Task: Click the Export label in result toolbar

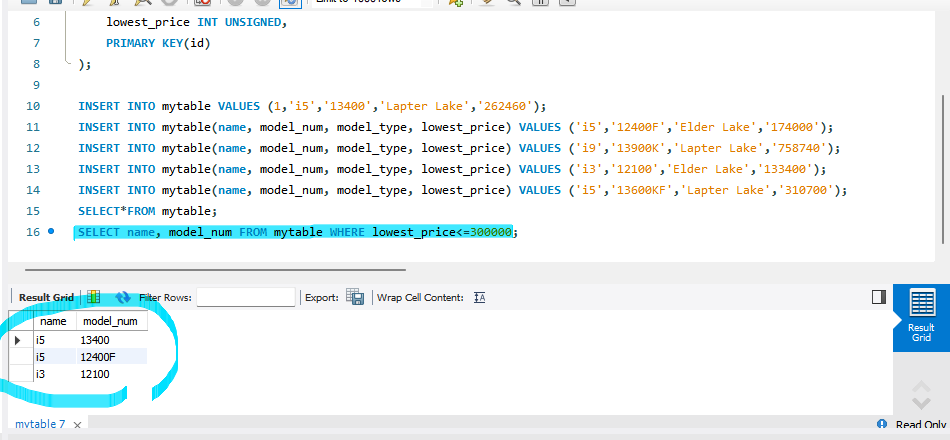Action: 322,298
